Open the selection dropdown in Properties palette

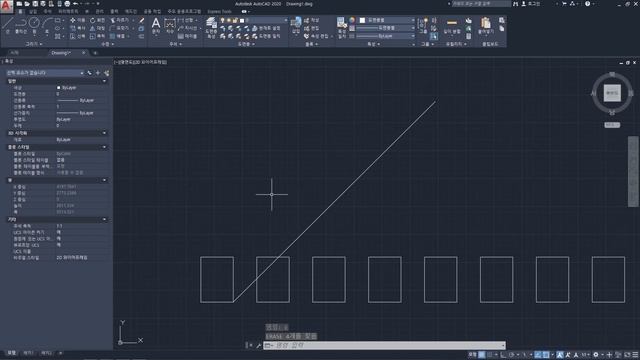[45, 73]
